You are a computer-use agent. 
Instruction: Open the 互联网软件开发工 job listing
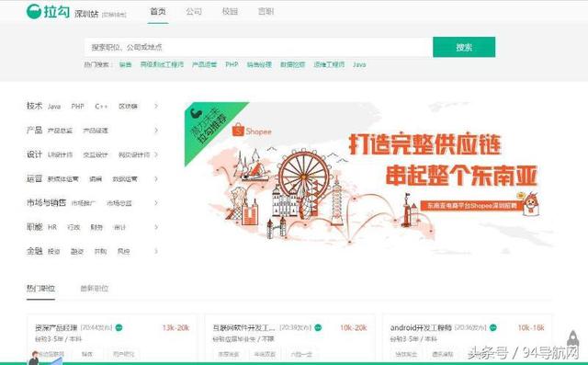coord(244,328)
